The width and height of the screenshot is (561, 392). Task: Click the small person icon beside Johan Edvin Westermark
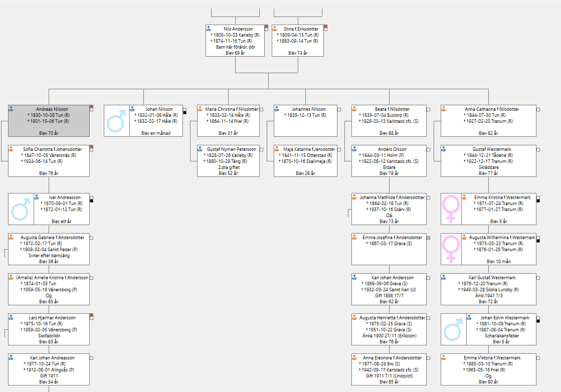coord(469,317)
